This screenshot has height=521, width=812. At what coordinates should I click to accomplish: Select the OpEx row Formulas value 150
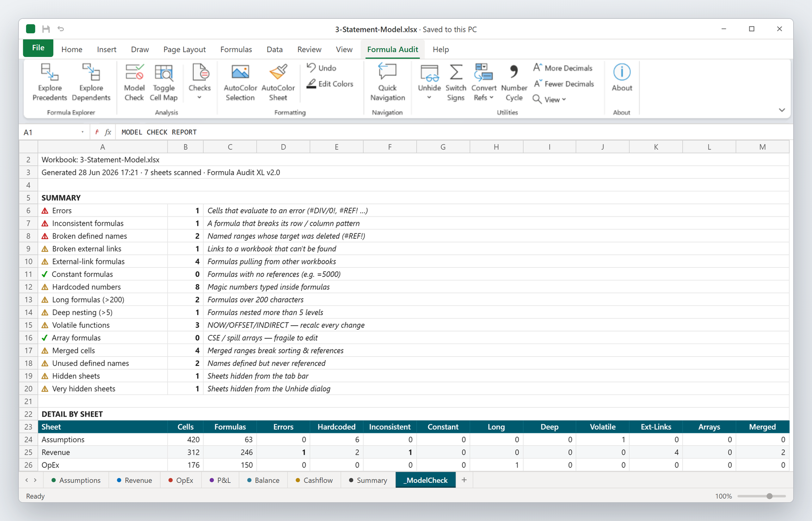[230, 465]
